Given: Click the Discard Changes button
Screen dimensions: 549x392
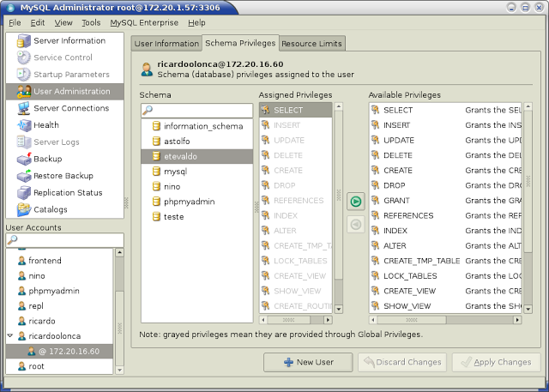Looking at the screenshot, I should click(402, 362).
